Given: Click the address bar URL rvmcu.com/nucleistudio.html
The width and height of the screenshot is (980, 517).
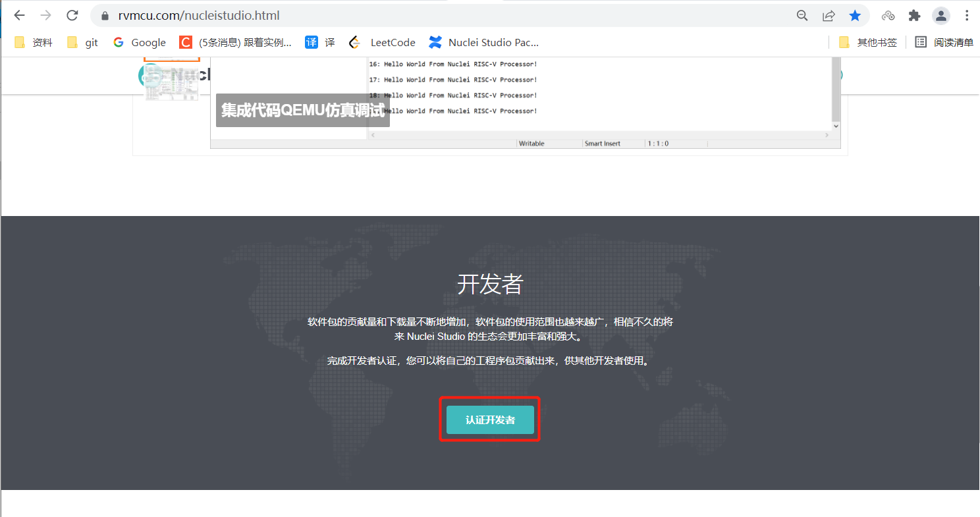Looking at the screenshot, I should point(199,15).
